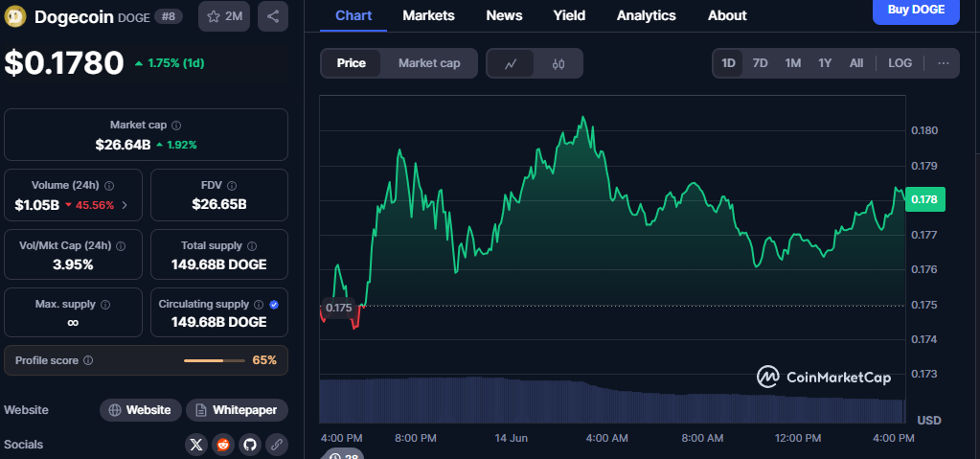Viewport: 980px width, 459px height.
Task: Select the Market cap toggle
Action: pyautogui.click(x=429, y=63)
